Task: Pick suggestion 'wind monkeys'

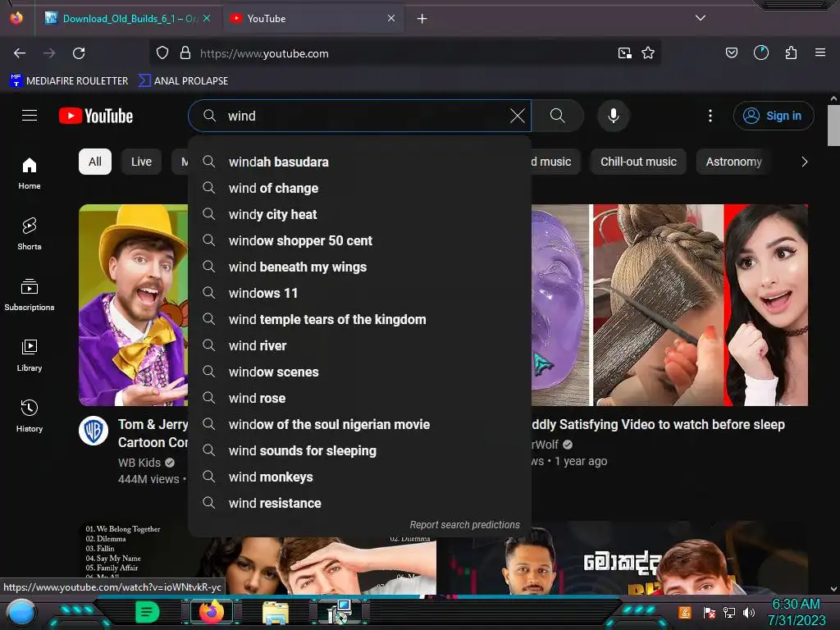Action: click(x=359, y=477)
